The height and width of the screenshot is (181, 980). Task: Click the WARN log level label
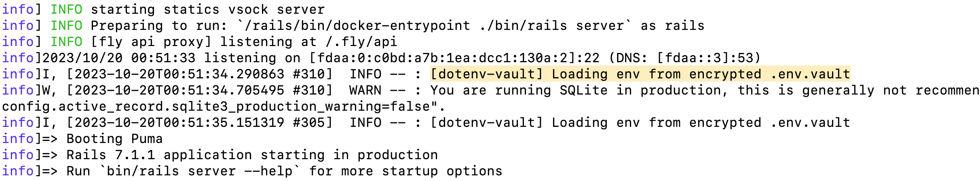[x=365, y=90]
